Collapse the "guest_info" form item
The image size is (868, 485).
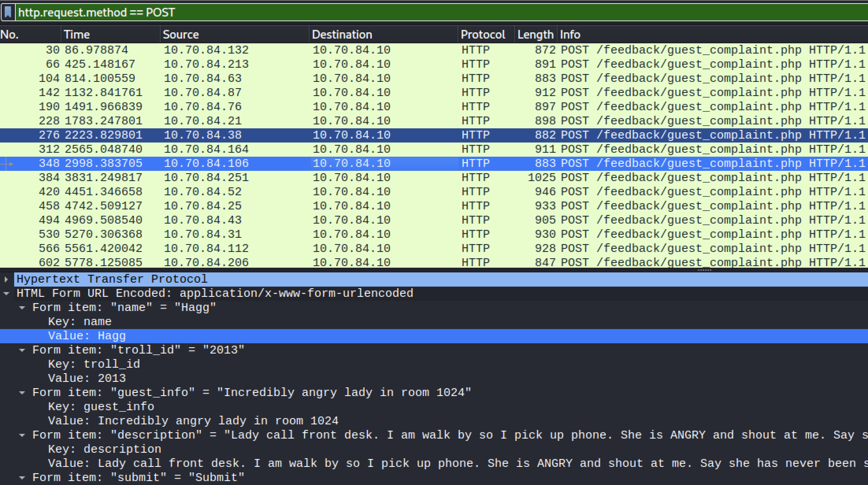(22, 392)
